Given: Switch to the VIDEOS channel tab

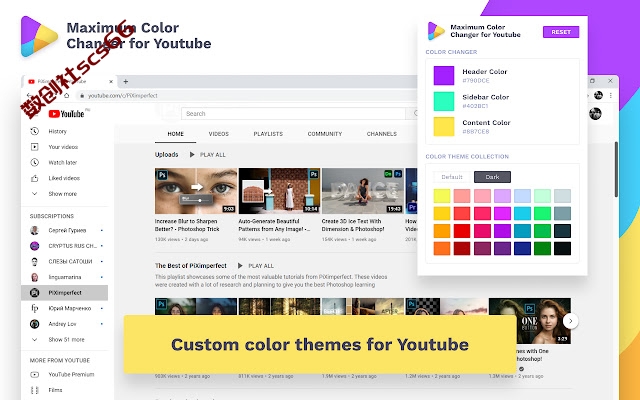Looking at the screenshot, I should (219, 134).
